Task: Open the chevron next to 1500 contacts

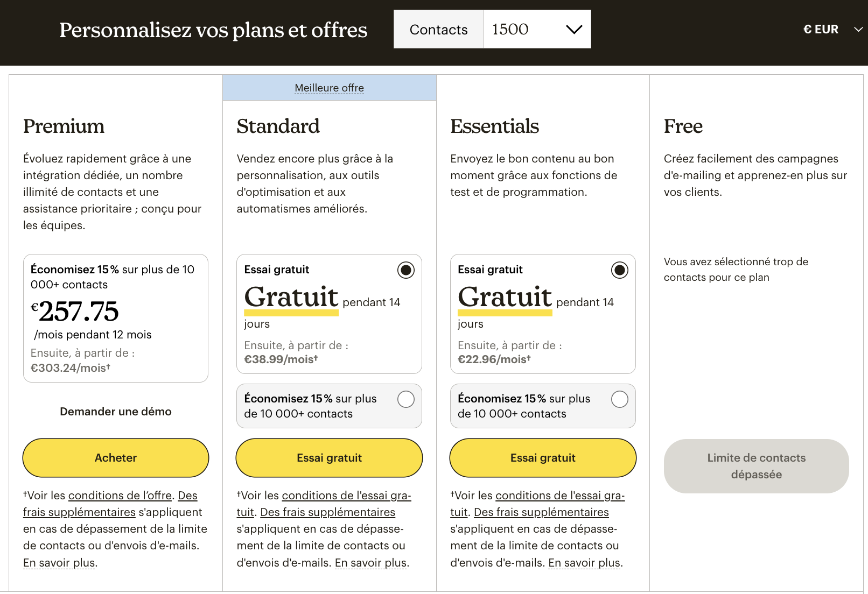Action: click(x=573, y=29)
